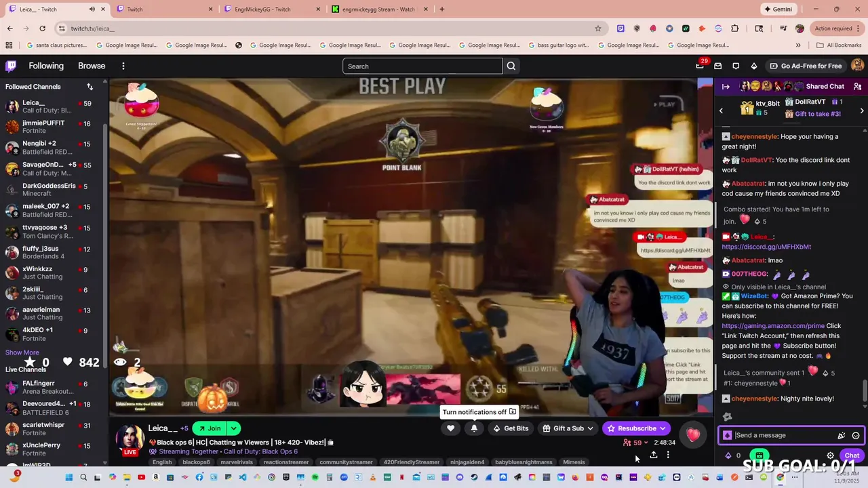Send message with the Chat button
Screen dimensions: 868x488
click(852, 455)
